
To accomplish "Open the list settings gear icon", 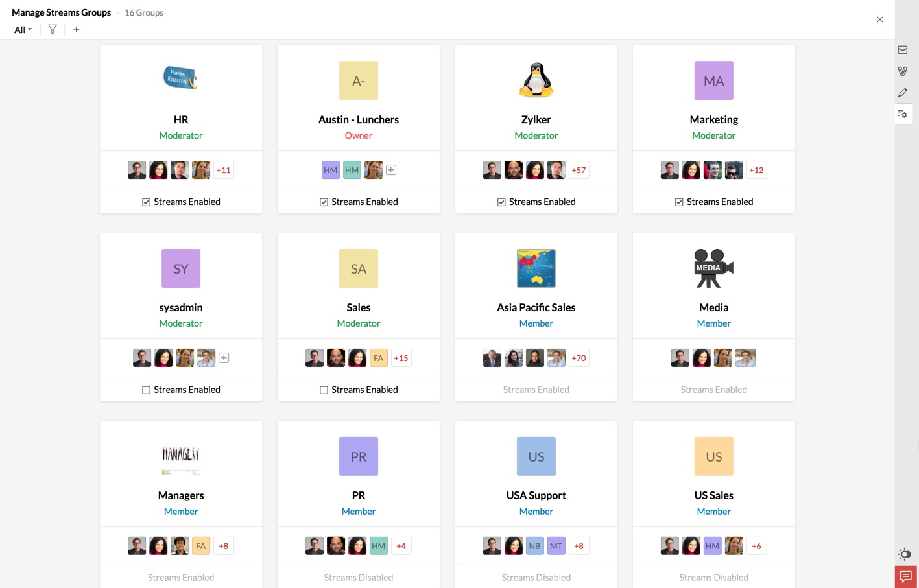I will click(x=903, y=114).
